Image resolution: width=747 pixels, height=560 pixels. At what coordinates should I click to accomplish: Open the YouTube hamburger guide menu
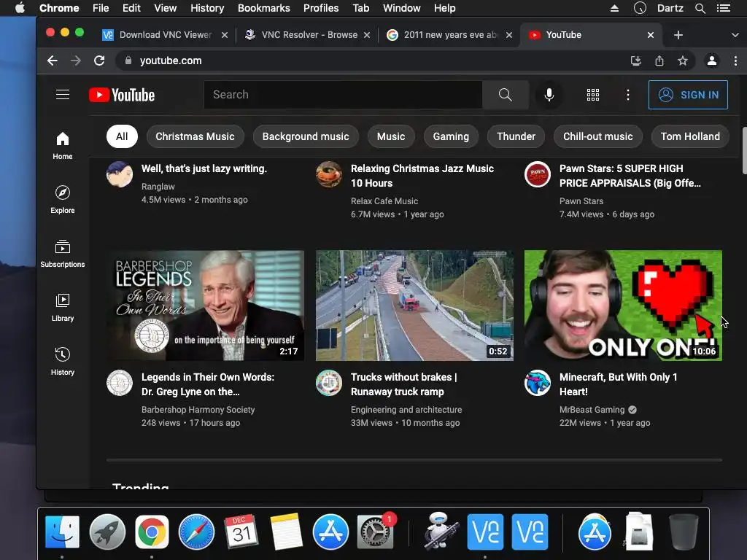pos(63,95)
